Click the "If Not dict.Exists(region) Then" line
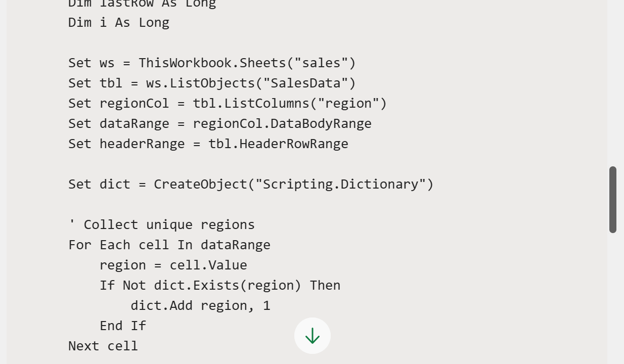Viewport: 624px width, 364px height. [220, 286]
